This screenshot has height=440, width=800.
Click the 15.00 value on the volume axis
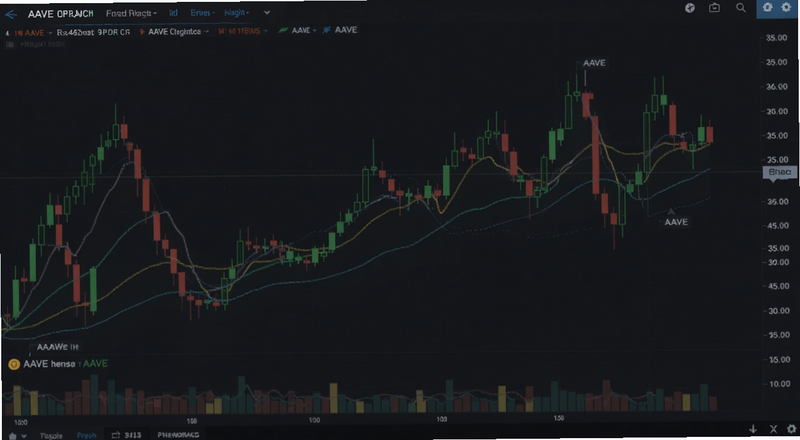780,360
